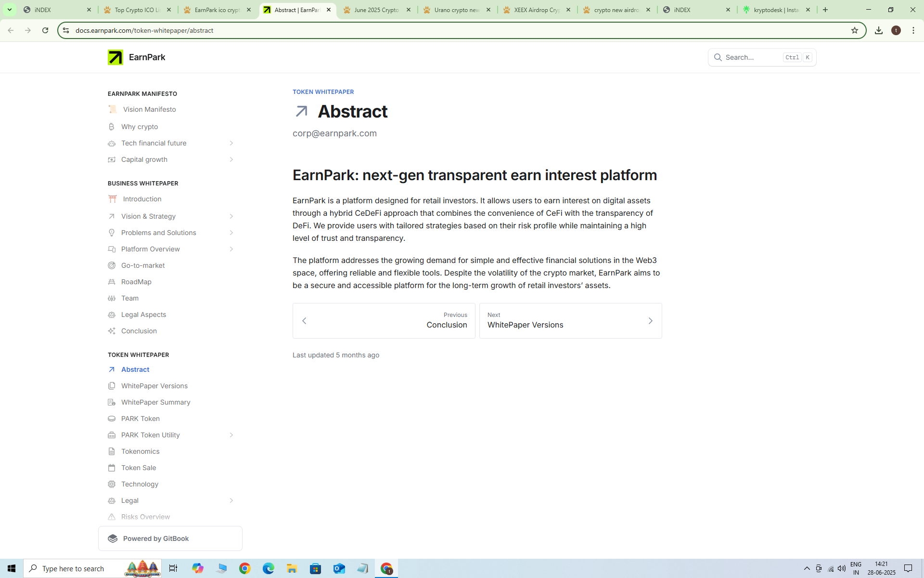This screenshot has height=578, width=924.
Task: Open a new browser tab
Action: coord(825,10)
